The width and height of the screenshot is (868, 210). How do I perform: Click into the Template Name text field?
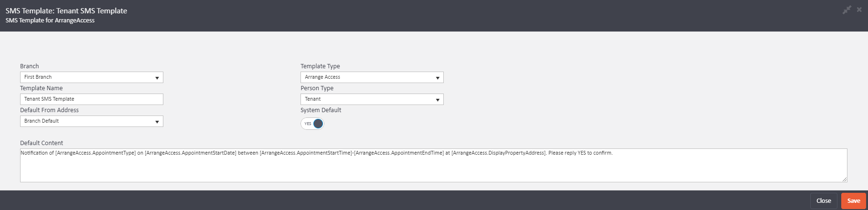91,99
